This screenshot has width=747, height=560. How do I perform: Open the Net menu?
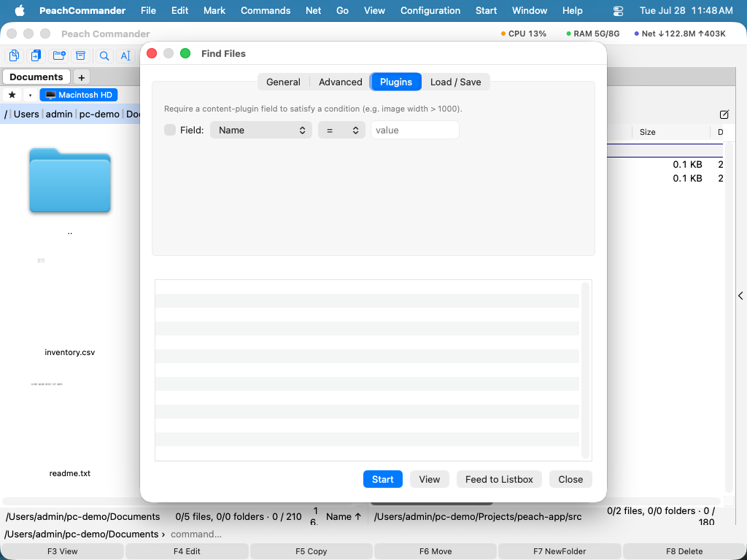[313, 10]
